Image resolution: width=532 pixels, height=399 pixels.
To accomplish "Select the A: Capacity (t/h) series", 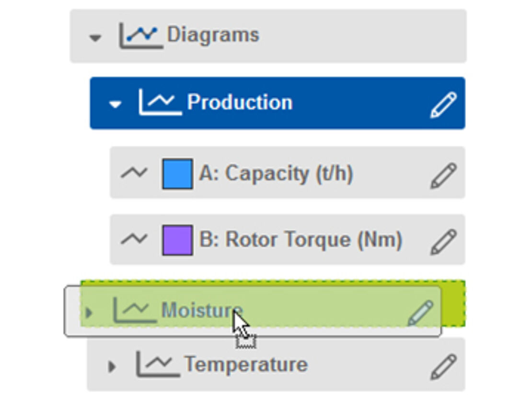I will [276, 173].
